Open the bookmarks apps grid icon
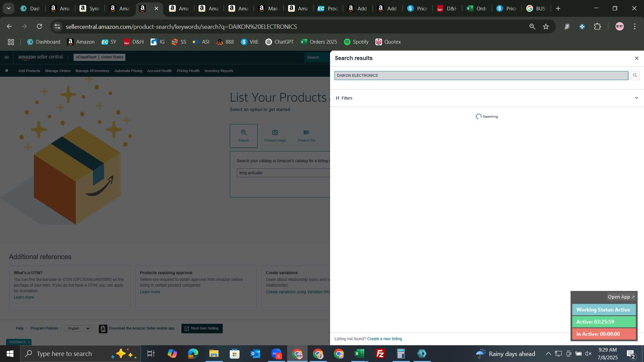This screenshot has width=644, height=362. tap(11, 42)
